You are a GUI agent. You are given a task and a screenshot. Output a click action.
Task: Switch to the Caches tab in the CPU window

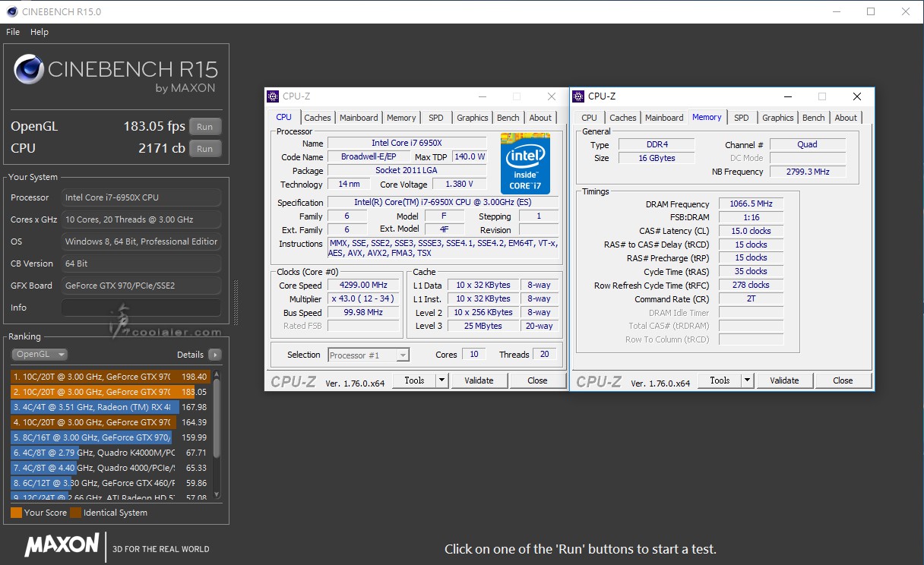pyautogui.click(x=318, y=118)
